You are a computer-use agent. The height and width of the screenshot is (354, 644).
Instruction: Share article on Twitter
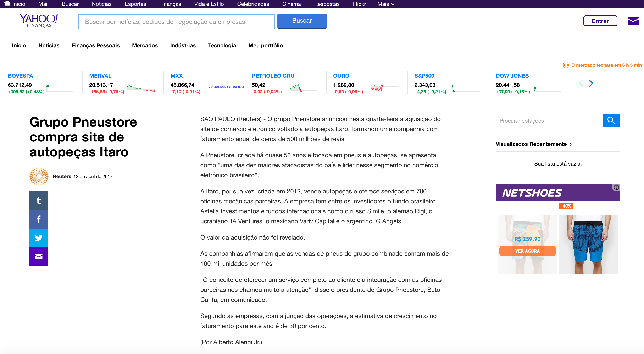(x=39, y=238)
